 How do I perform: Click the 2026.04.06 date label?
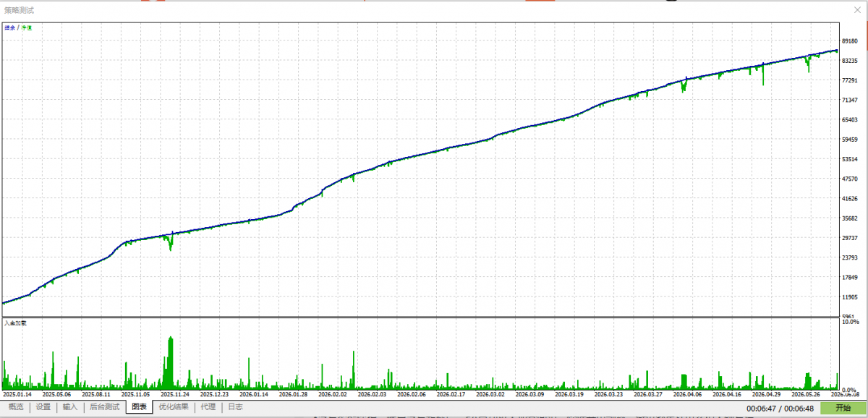coord(686,395)
